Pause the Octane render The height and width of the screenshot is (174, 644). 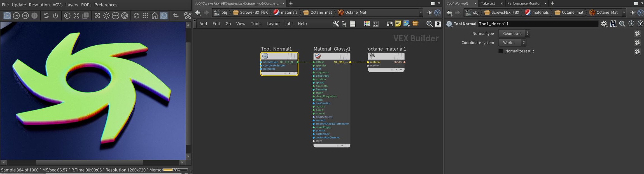coord(34,16)
